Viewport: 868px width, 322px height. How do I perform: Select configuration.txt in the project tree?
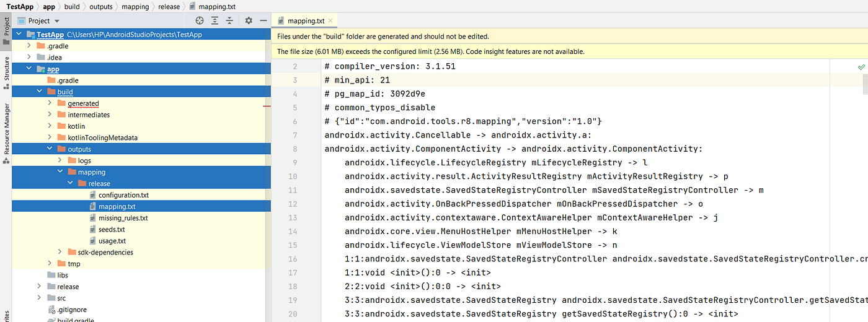point(123,195)
